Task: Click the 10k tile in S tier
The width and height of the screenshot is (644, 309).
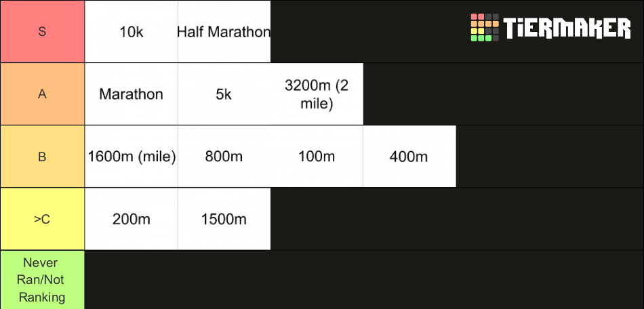Action: point(132,32)
